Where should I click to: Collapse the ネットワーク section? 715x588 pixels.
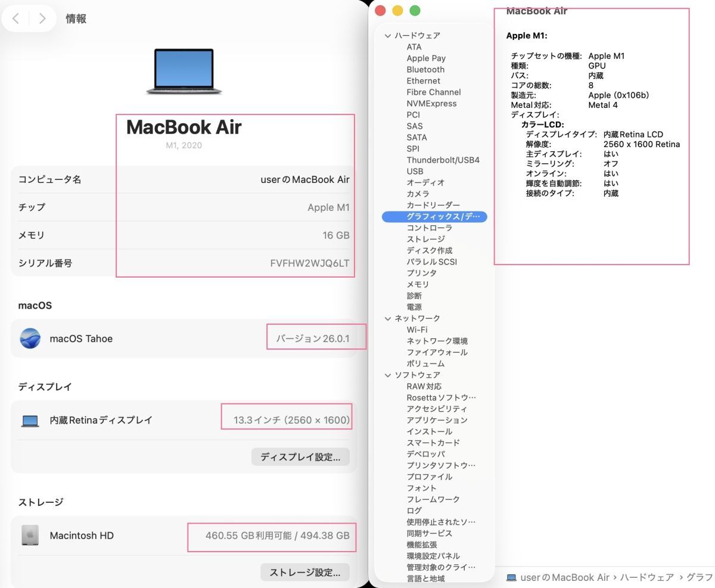click(388, 319)
